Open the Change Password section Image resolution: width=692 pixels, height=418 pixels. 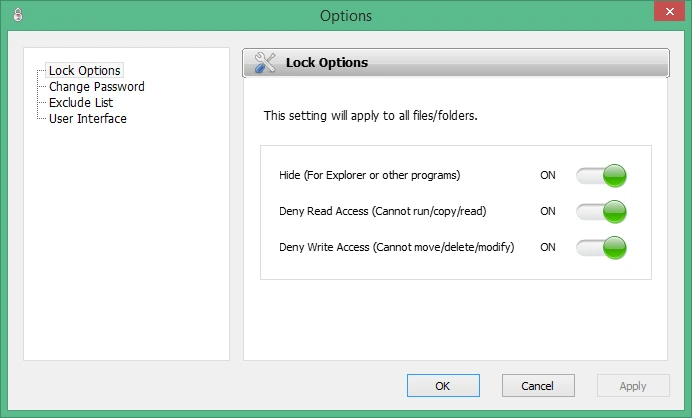click(97, 87)
